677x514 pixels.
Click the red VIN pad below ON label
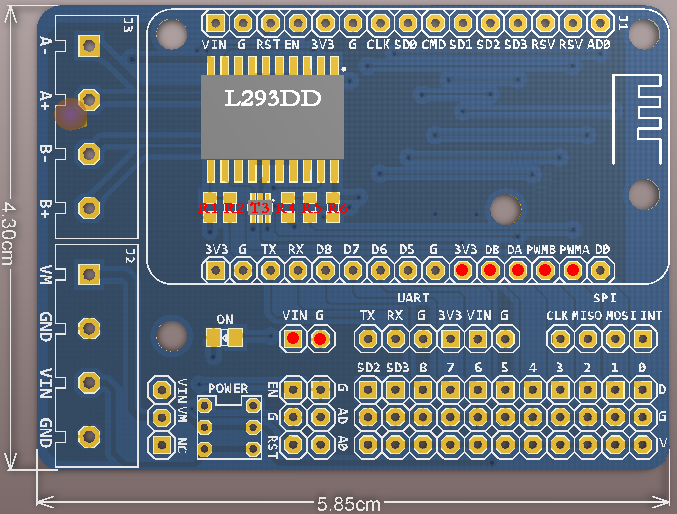[292, 339]
